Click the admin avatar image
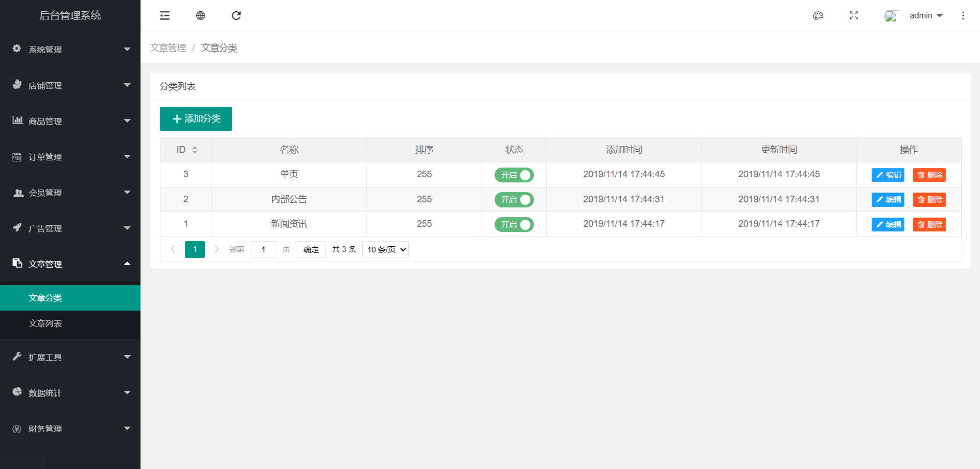 click(891, 16)
